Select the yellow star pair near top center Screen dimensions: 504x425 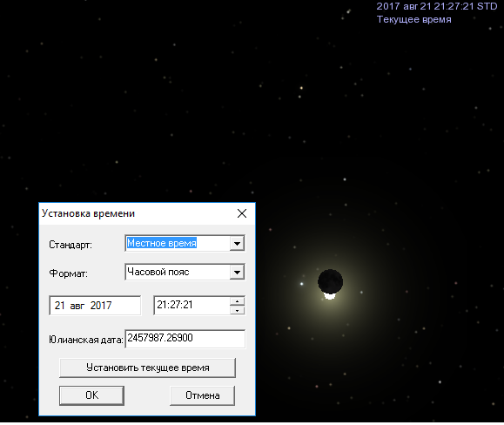coord(300,92)
